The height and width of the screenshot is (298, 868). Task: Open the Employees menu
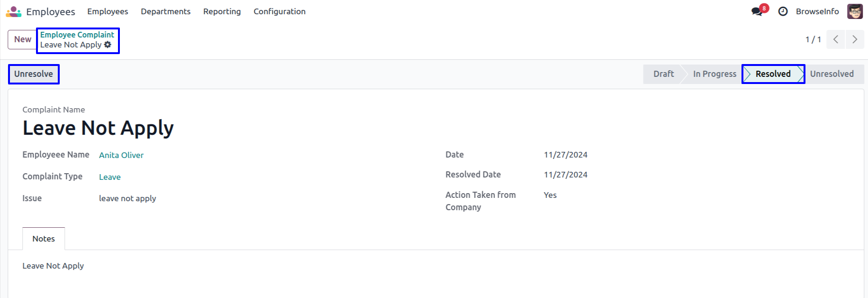108,11
